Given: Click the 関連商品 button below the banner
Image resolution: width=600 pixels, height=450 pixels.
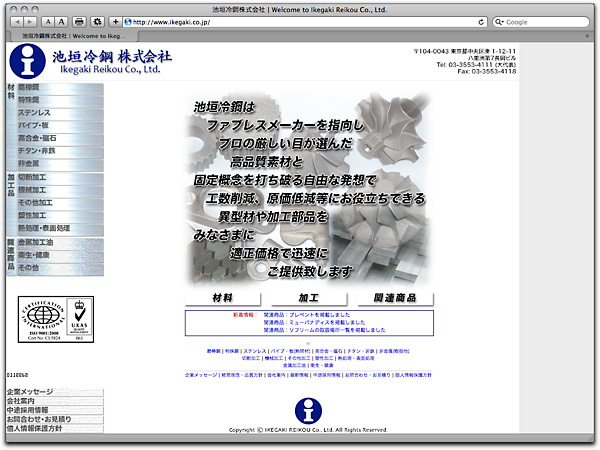Looking at the screenshot, I should coord(391,298).
